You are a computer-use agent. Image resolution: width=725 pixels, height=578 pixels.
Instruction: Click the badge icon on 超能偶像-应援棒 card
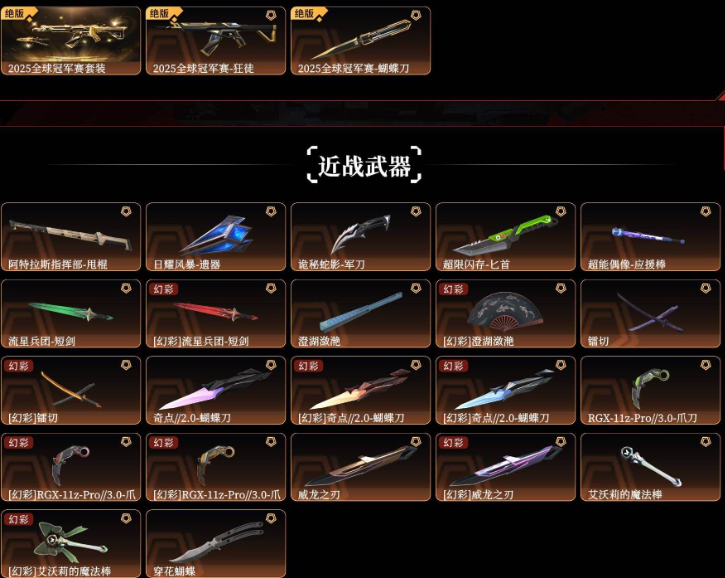[706, 211]
